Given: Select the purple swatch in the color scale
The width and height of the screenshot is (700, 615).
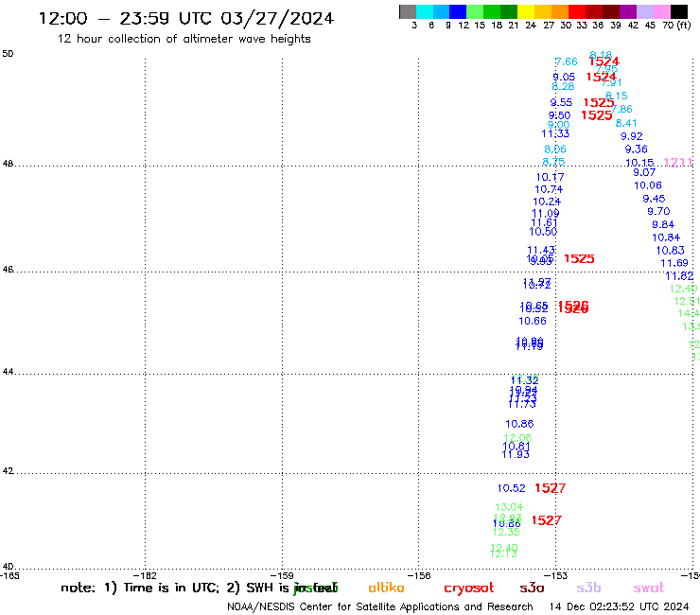Looking at the screenshot, I should click(x=627, y=11).
